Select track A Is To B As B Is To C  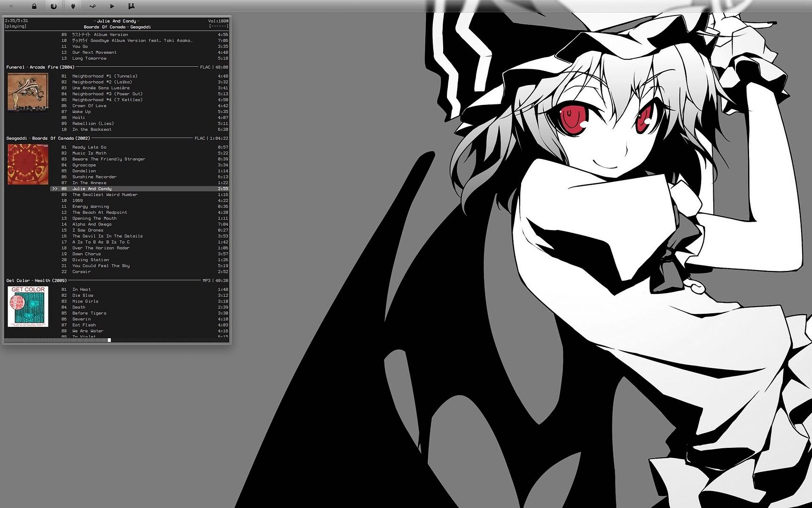click(140, 242)
